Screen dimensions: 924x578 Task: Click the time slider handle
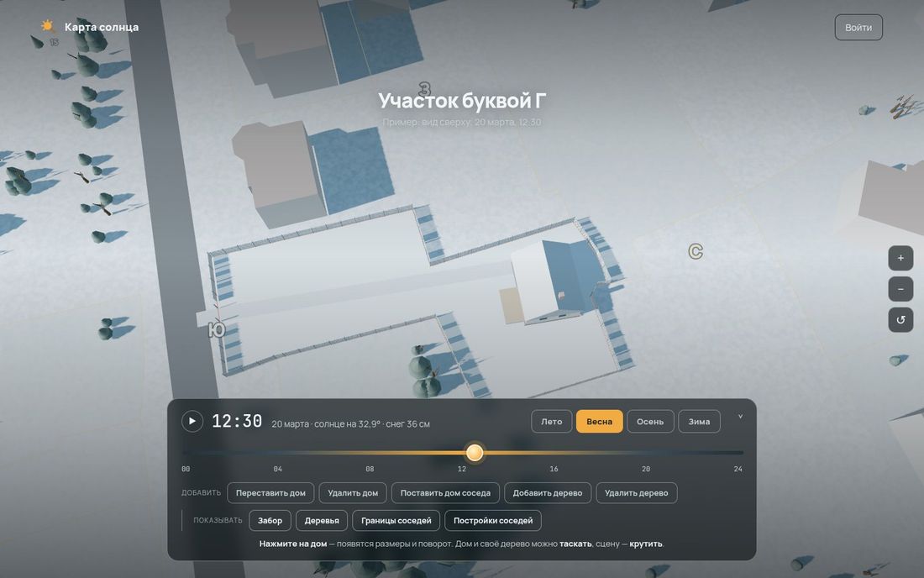pos(475,453)
